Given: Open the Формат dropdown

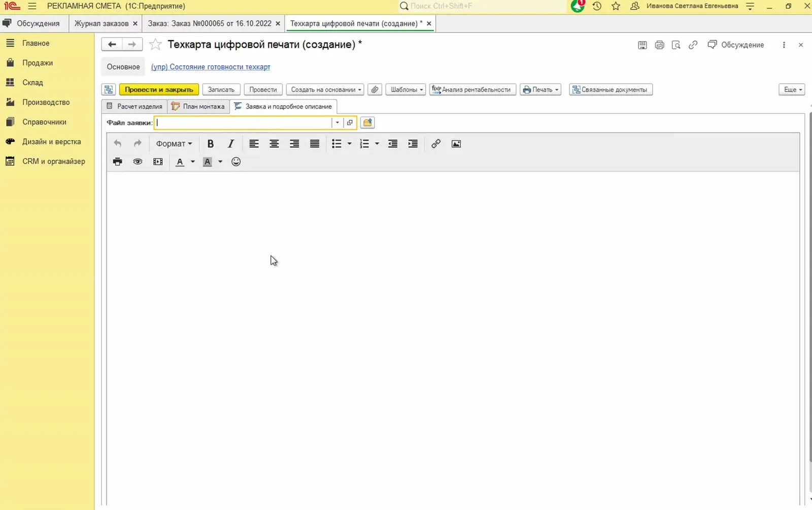Looking at the screenshot, I should (174, 144).
